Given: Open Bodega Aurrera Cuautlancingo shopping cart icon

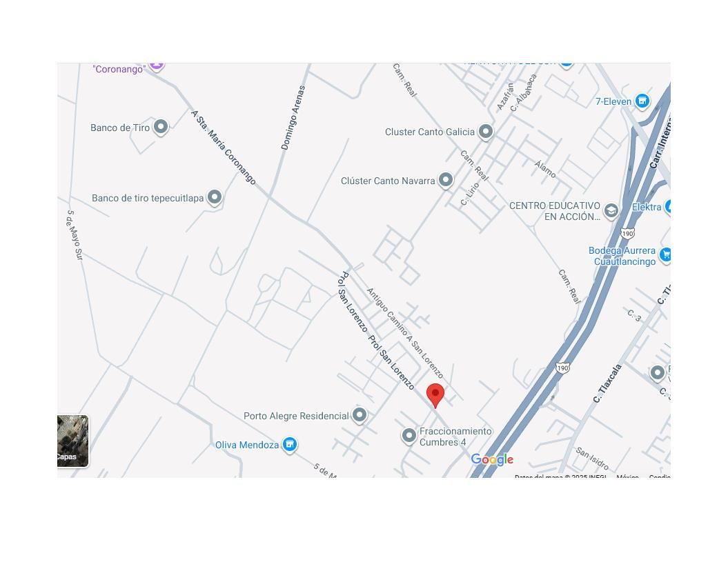Looking at the screenshot, I should pos(667,254).
